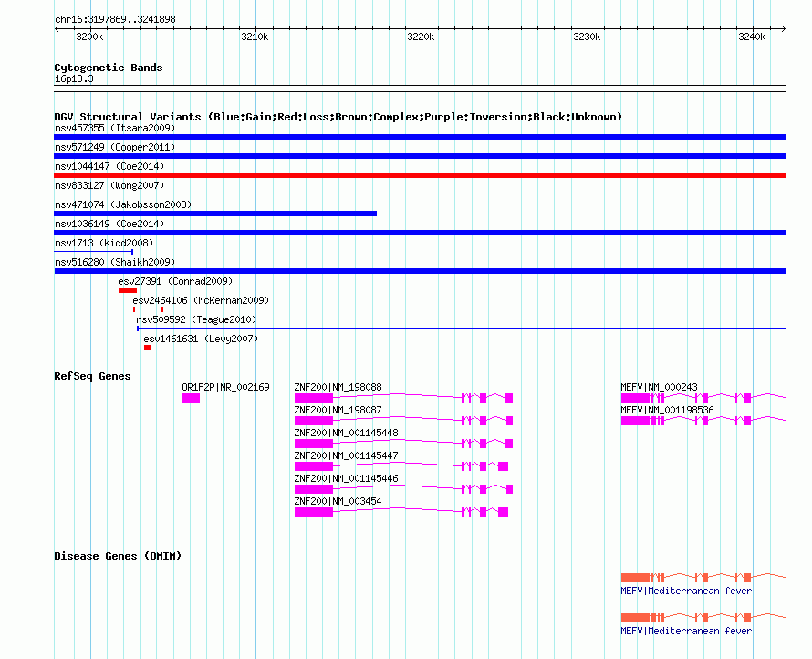Viewport: 812px width, 659px height.
Task: Open the ZNF200|NM_198088 transcript label
Action: pyautogui.click(x=338, y=387)
